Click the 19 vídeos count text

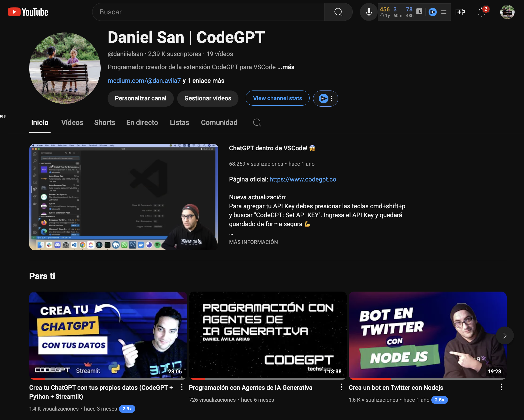coord(220,54)
